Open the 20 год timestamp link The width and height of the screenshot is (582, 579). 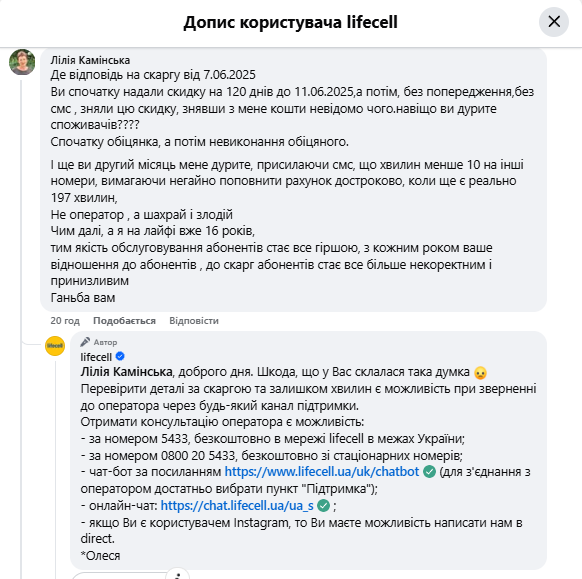coord(65,321)
